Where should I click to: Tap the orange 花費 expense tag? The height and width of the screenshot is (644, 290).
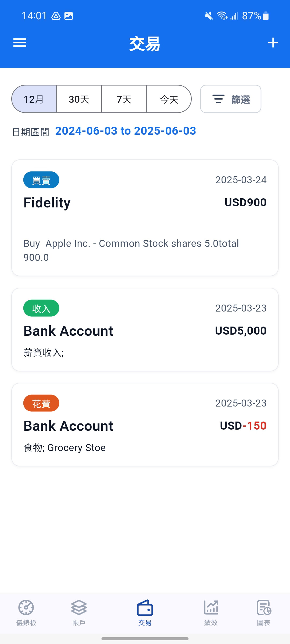(41, 403)
